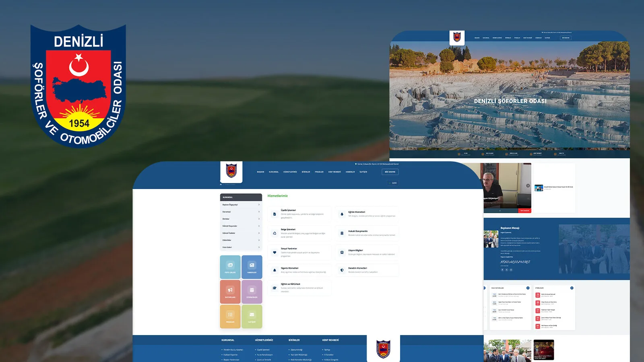Click the chamber logo in services page header

[231, 171]
